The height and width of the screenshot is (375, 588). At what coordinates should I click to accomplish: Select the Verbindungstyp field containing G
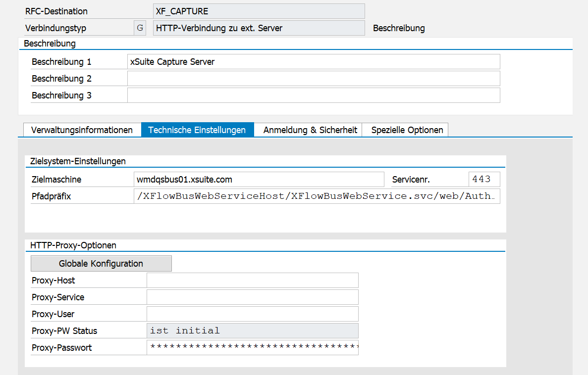[x=140, y=27]
